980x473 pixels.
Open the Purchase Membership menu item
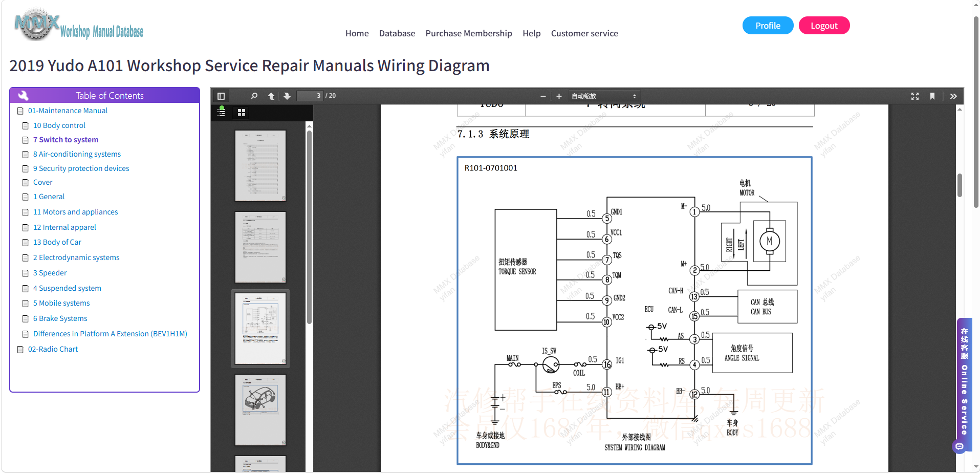[469, 33]
